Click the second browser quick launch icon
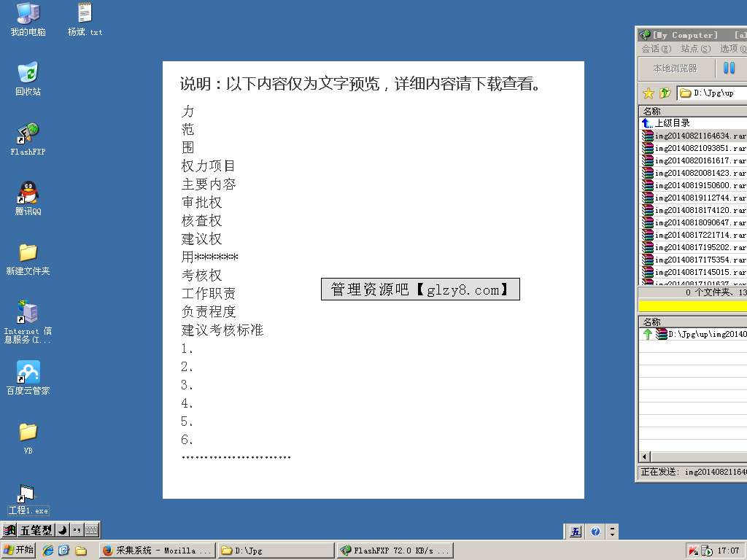 [x=64, y=550]
